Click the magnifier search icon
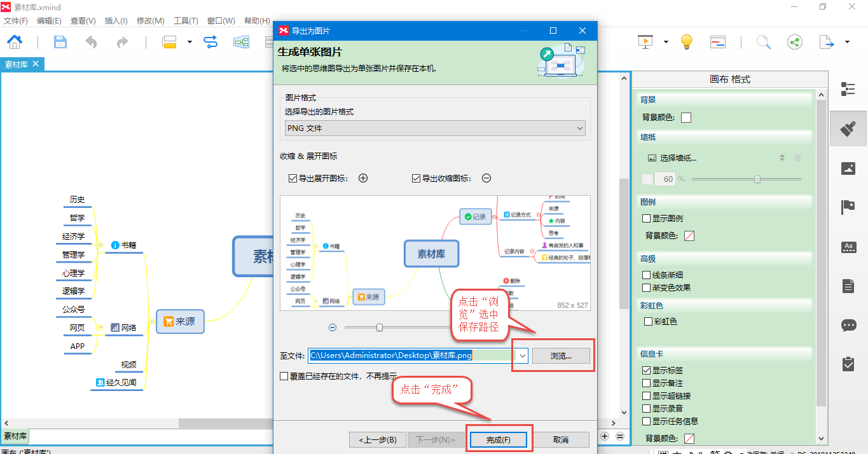This screenshot has width=868, height=454. click(x=763, y=42)
